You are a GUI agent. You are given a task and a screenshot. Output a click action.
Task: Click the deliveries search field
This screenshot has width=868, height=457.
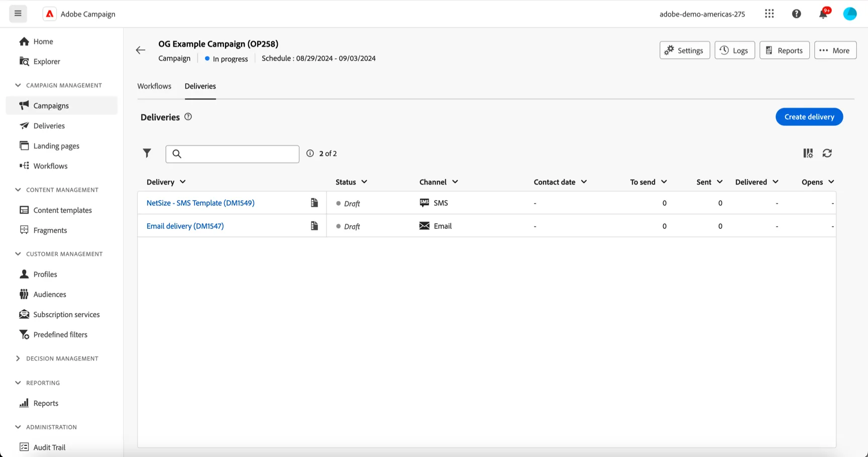pyautogui.click(x=233, y=154)
